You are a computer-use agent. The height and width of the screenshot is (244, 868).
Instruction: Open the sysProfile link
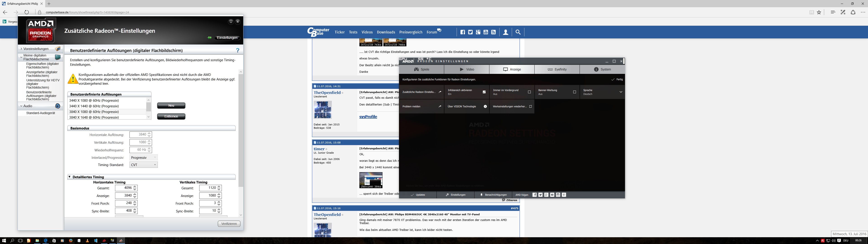368,117
